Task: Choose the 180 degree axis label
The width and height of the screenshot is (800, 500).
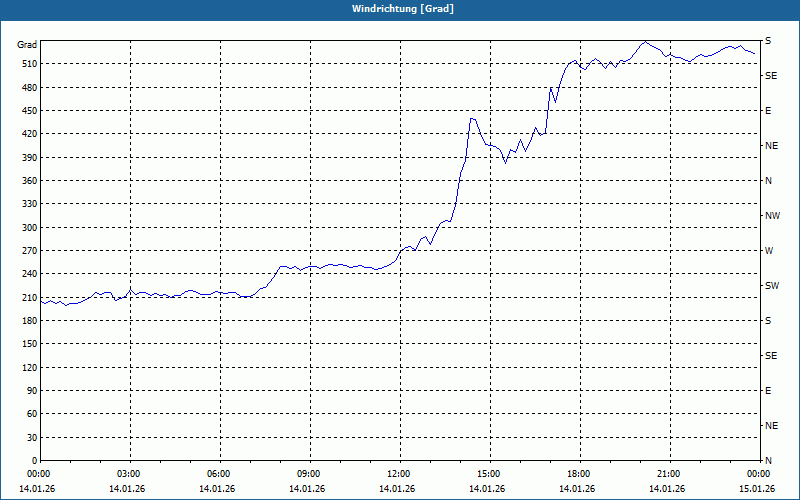Action: [x=30, y=321]
